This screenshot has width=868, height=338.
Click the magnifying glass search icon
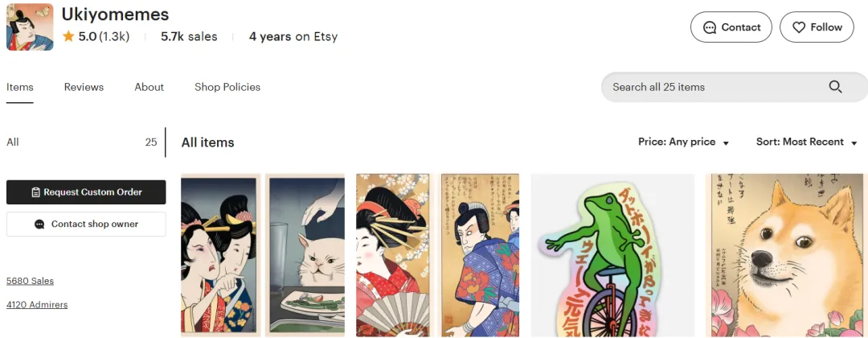pyautogui.click(x=835, y=87)
